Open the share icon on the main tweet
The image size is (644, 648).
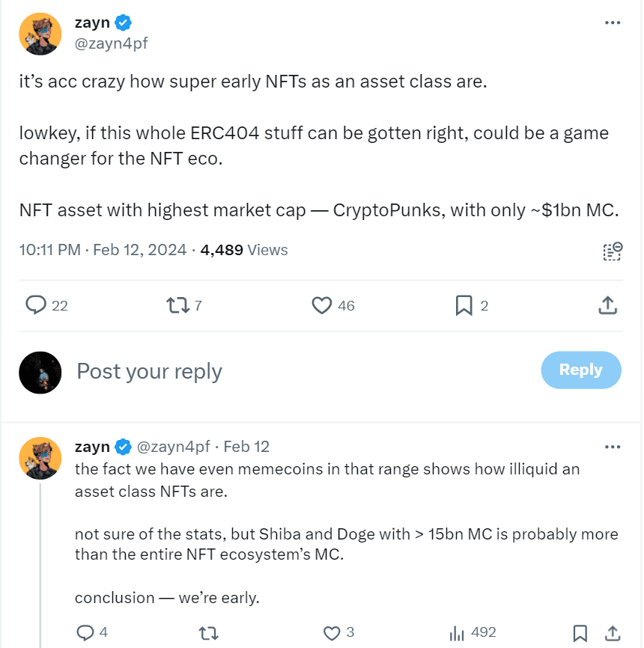click(x=608, y=305)
